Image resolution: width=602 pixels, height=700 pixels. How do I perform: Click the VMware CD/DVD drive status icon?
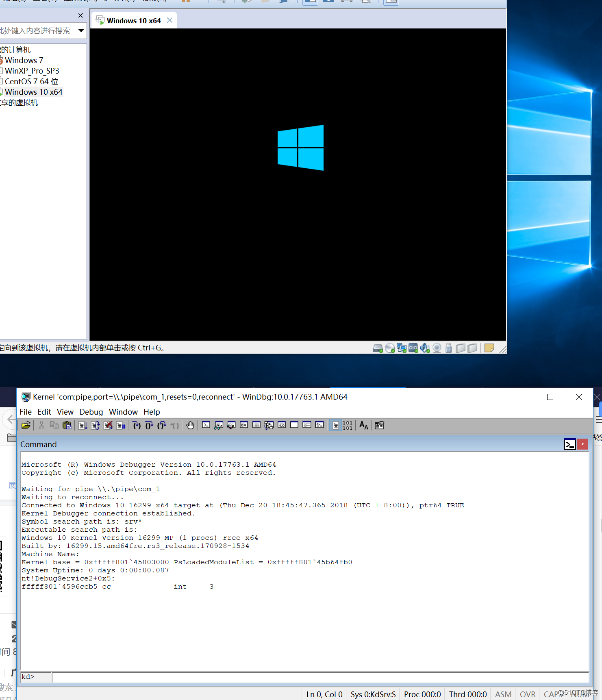390,348
